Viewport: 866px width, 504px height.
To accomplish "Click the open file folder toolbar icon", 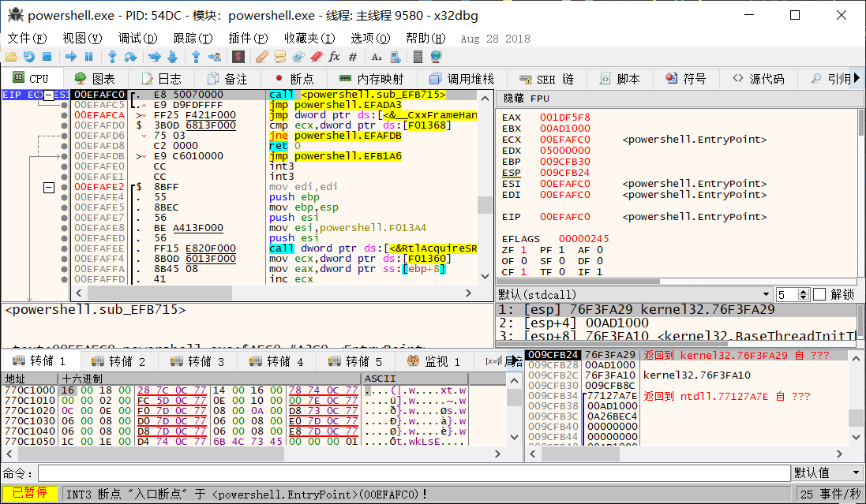I will click(x=10, y=57).
